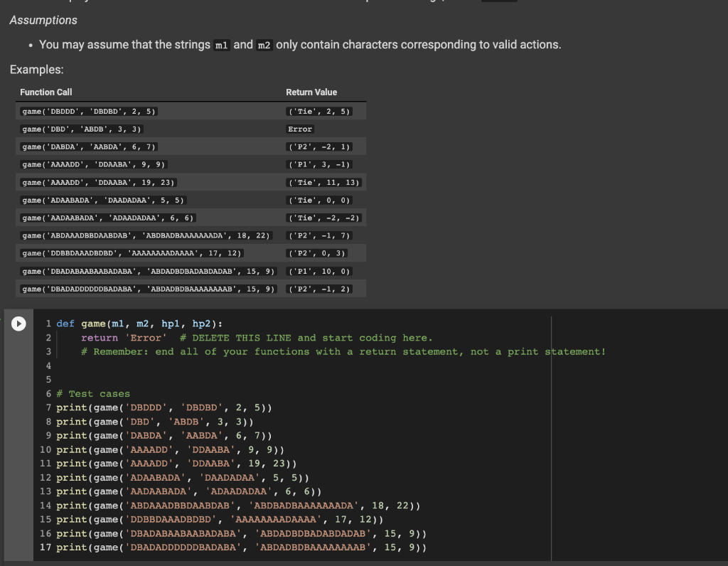Run the code cell with play button

(x=18, y=324)
